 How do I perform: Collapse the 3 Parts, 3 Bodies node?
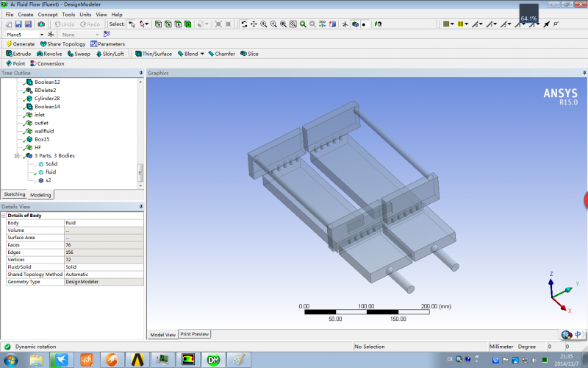(17, 156)
